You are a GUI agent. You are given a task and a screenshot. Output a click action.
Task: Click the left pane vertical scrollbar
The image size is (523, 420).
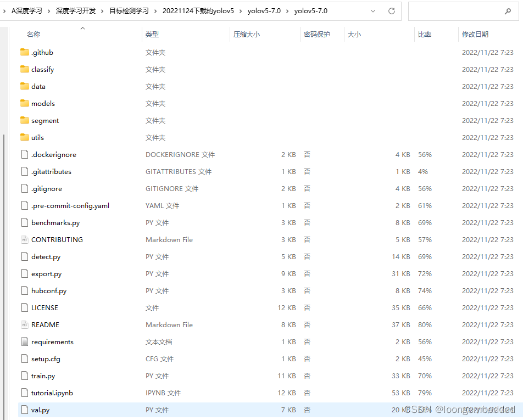pos(4,277)
